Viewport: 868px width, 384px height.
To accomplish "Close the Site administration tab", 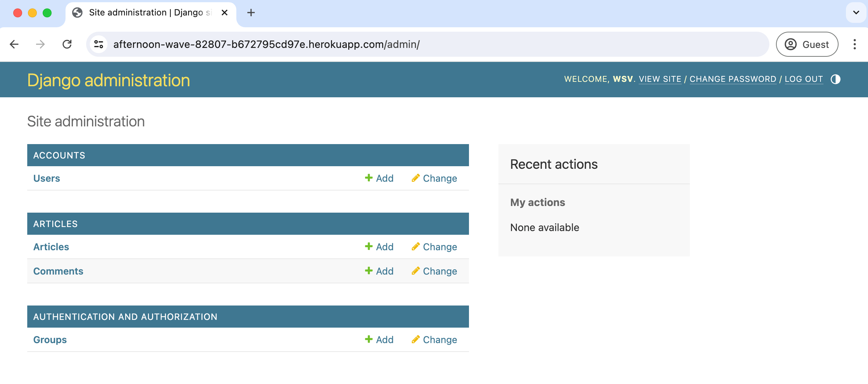I will click(x=225, y=13).
